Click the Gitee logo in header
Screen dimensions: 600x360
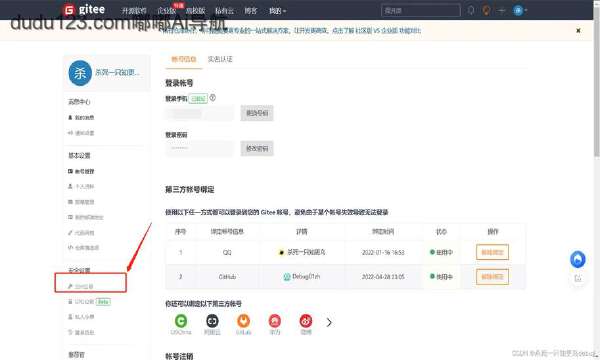(x=85, y=10)
